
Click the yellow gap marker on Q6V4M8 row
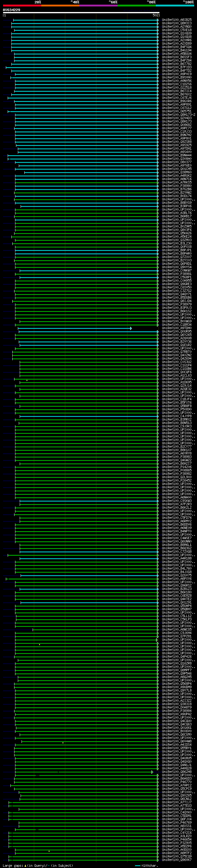pos(63,743)
